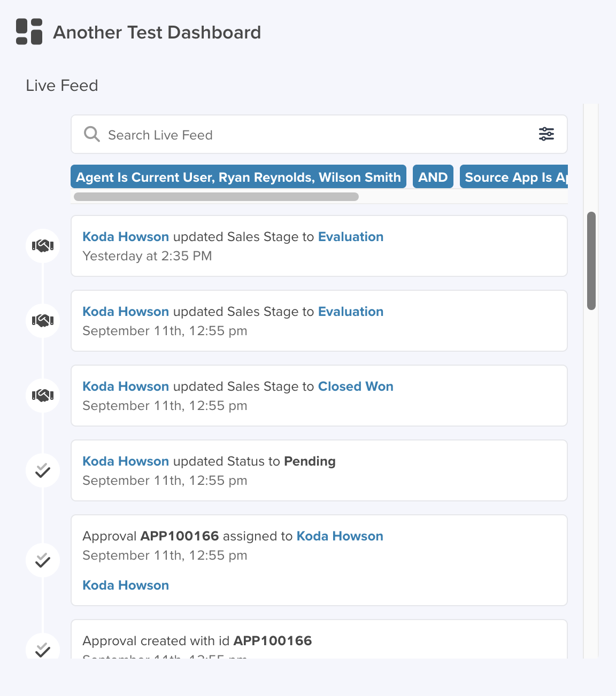
Task: Click the horizontal filter scrollbar thumb
Action: [x=216, y=197]
